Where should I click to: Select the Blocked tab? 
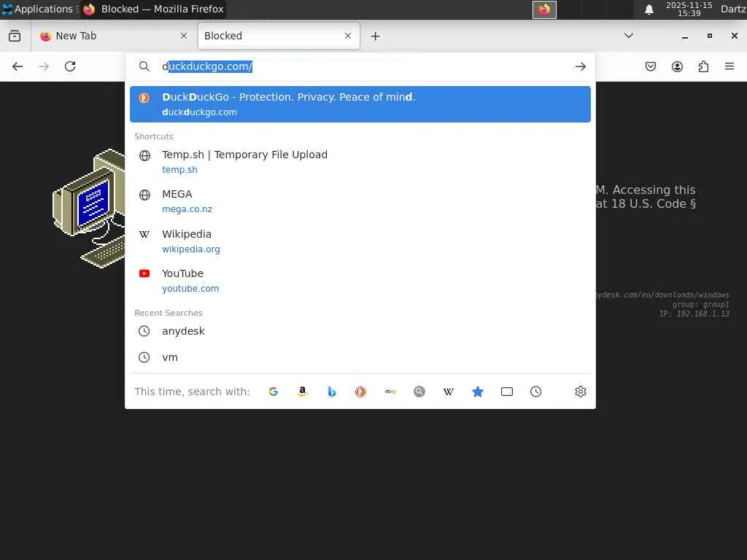[x=279, y=36]
